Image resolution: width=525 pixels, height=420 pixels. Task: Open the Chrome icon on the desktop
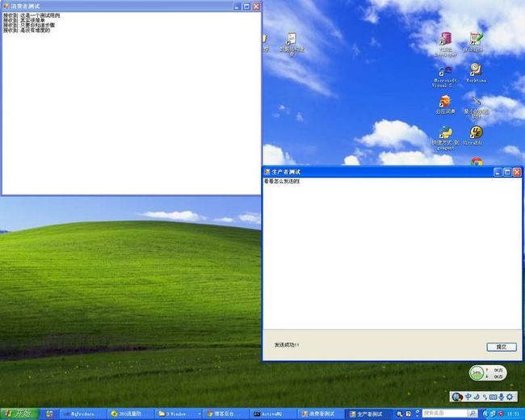pyautogui.click(x=477, y=162)
